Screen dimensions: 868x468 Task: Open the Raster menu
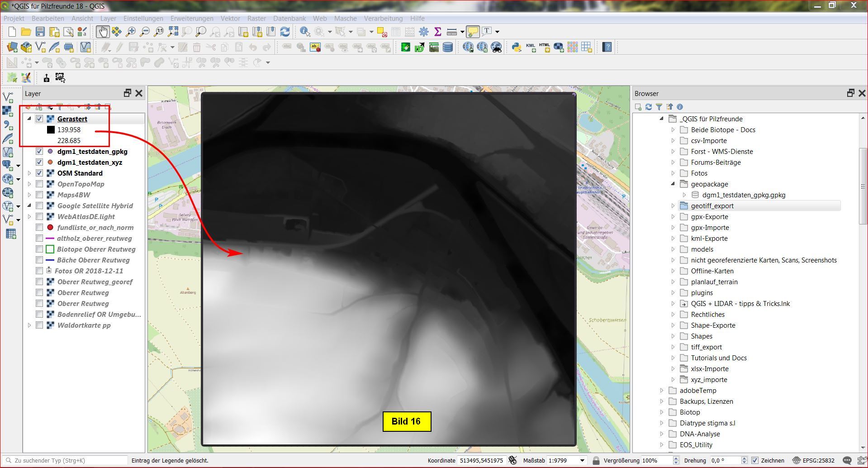pos(256,19)
